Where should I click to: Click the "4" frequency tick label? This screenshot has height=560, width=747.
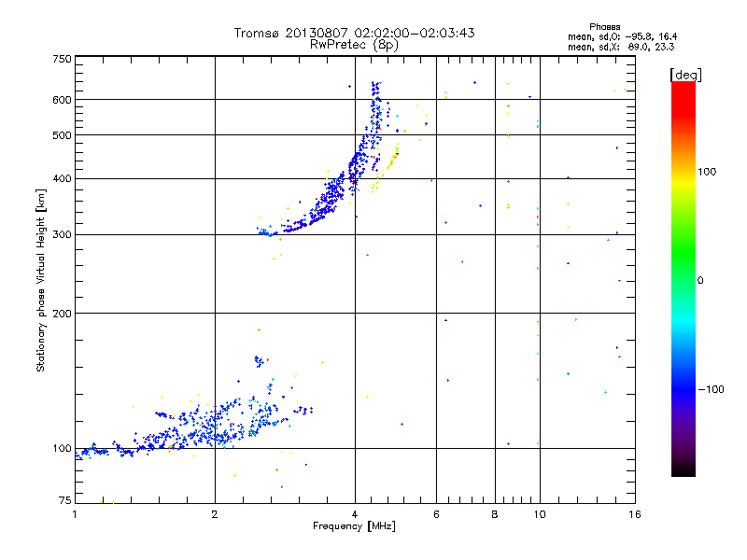pos(355,514)
